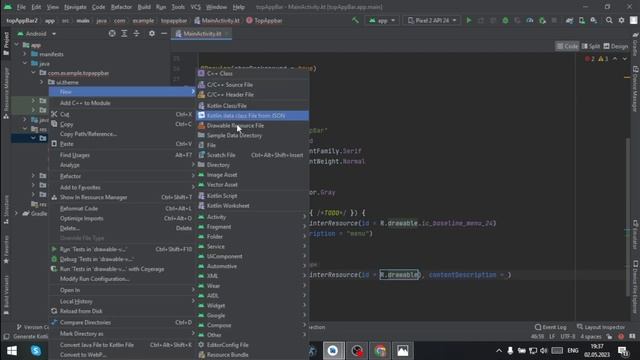Click the green Run app button
This screenshot has height=360, width=640.
[x=469, y=20]
